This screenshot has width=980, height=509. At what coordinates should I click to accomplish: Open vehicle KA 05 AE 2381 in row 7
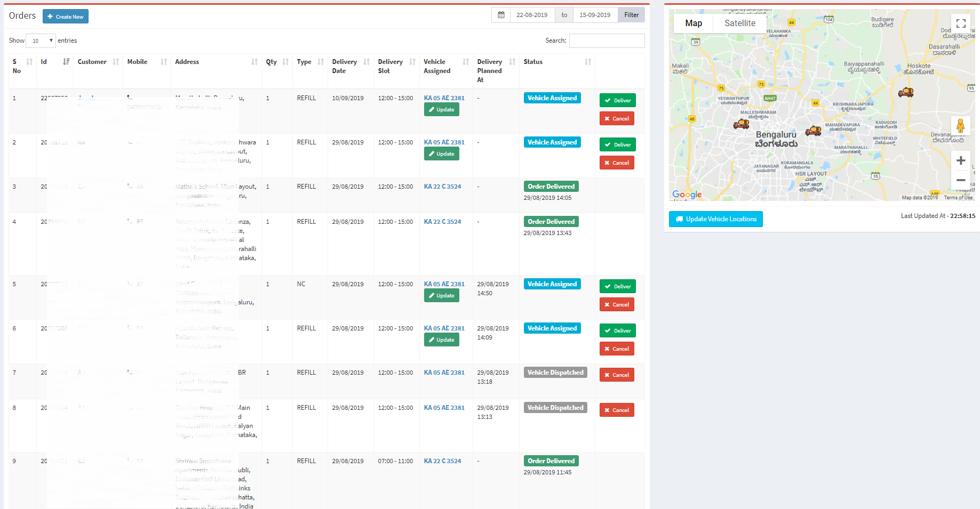[x=444, y=373]
